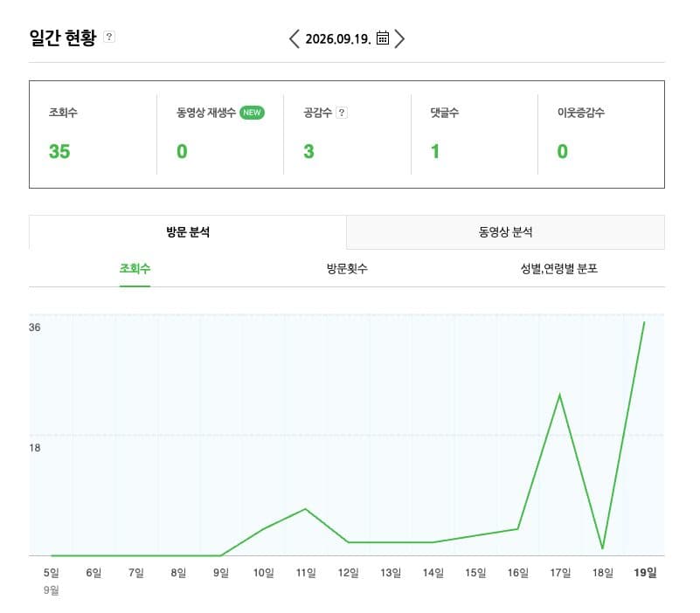Image resolution: width=700 pixels, height=613 pixels.
Task: Click the 댓글수 label
Action: pos(444,113)
